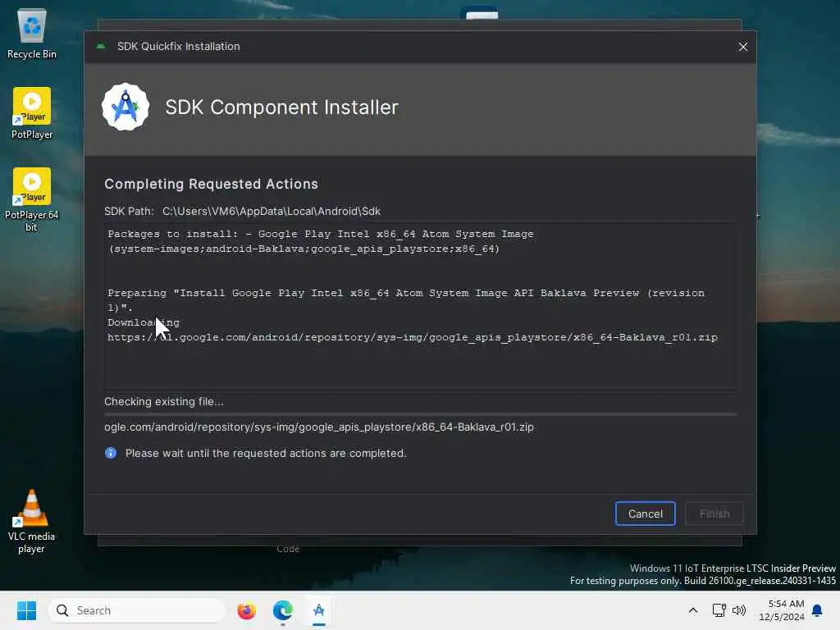The width and height of the screenshot is (840, 630).
Task: Click the small Android icon in the dialog title bar
Action: click(101, 47)
